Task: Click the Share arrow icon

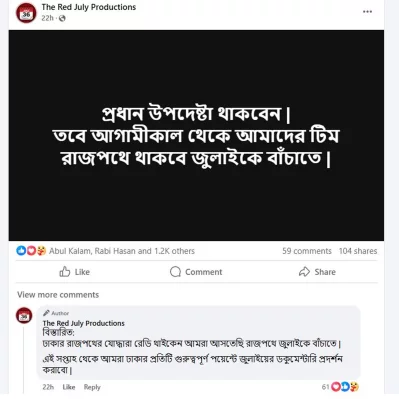Action: tap(304, 272)
